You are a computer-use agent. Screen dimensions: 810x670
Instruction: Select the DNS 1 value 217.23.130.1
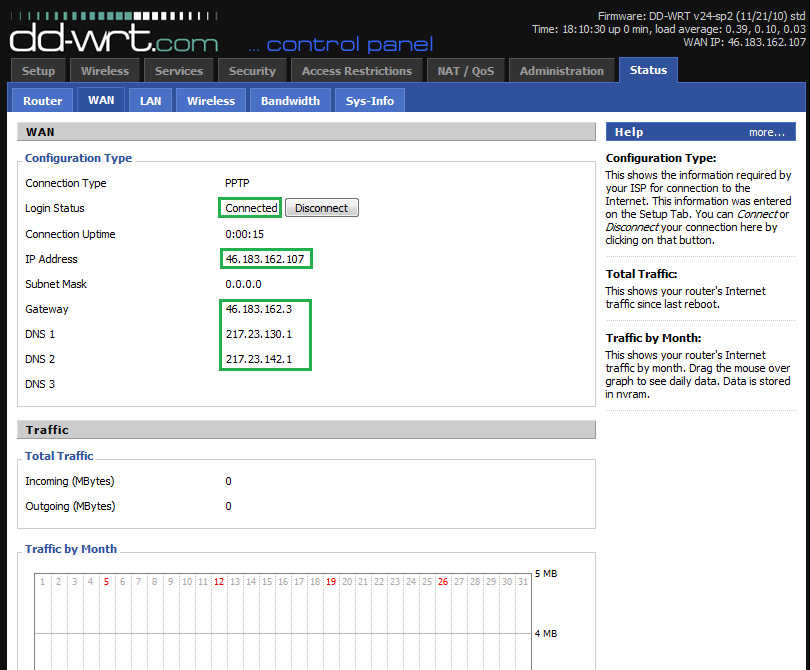point(258,334)
